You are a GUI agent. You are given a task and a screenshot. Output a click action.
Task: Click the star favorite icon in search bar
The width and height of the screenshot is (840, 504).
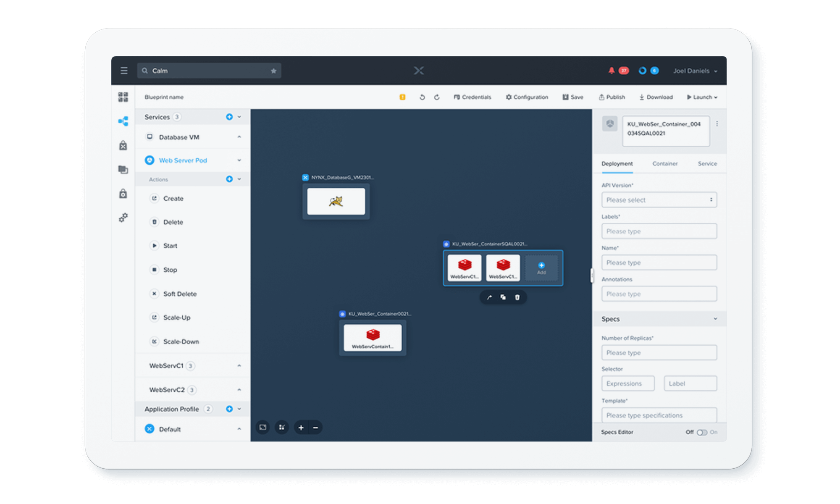[x=273, y=71]
